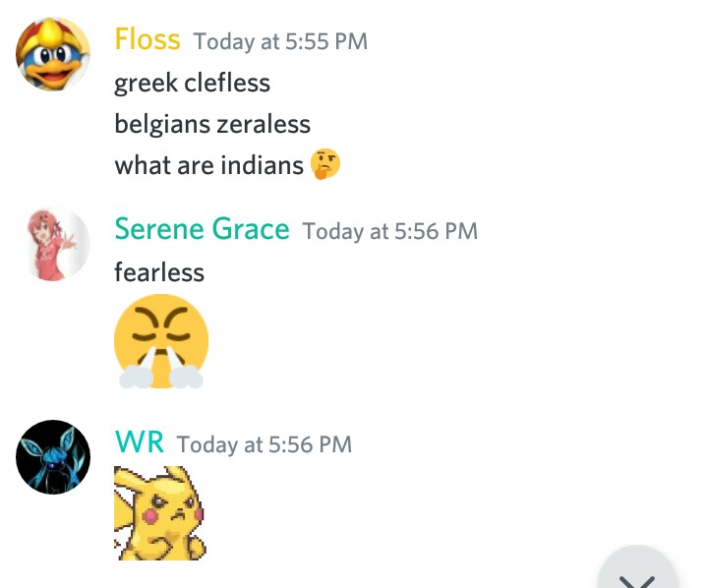The image size is (708, 588).
Task: Open the Floss username profile
Action: 147,39
